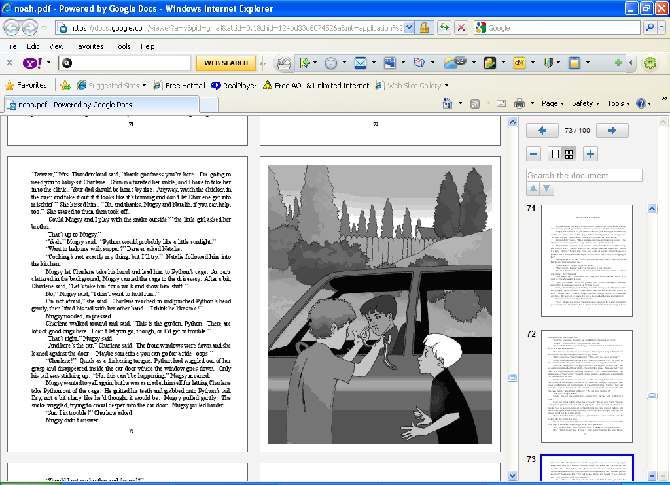The width and height of the screenshot is (670, 485).
Task: Open the Help menu
Action: tap(147, 46)
